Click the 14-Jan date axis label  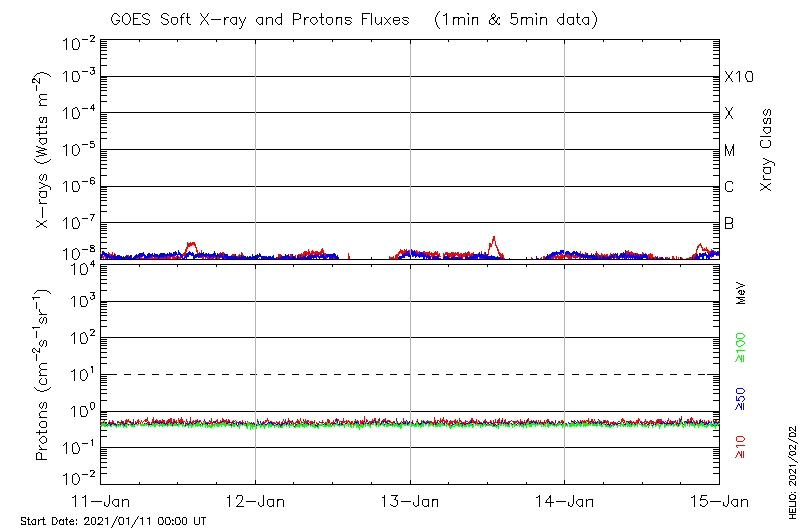(x=565, y=500)
